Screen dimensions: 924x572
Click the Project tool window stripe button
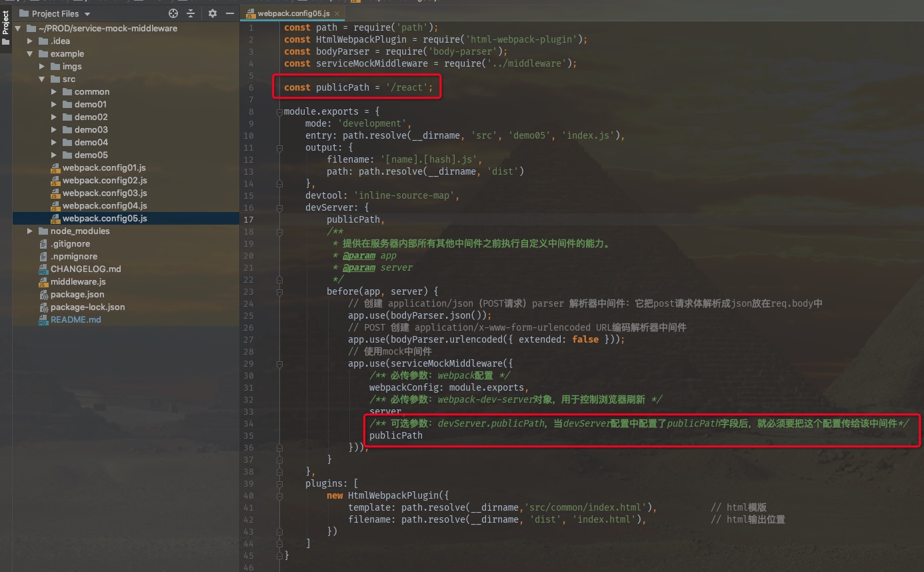click(x=5, y=28)
